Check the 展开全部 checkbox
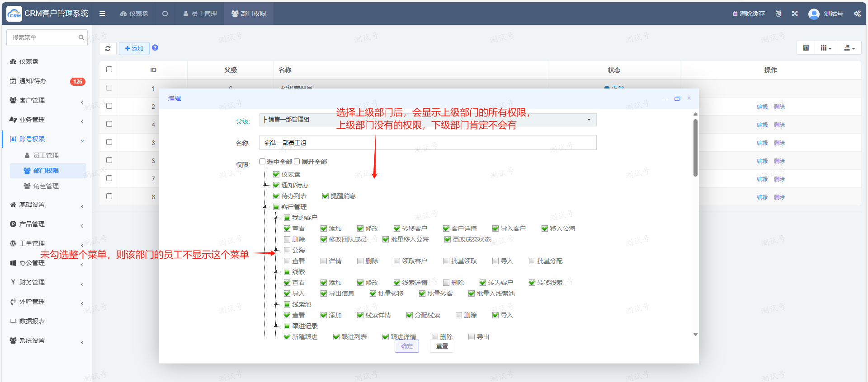The image size is (868, 382). tap(297, 162)
